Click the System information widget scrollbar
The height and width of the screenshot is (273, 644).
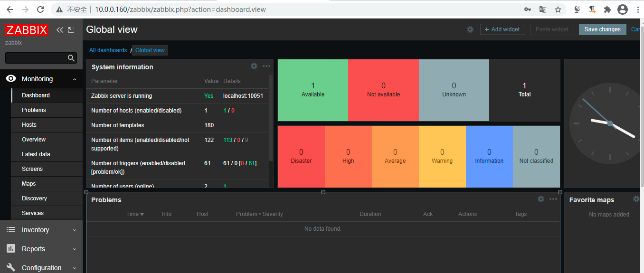[271, 118]
